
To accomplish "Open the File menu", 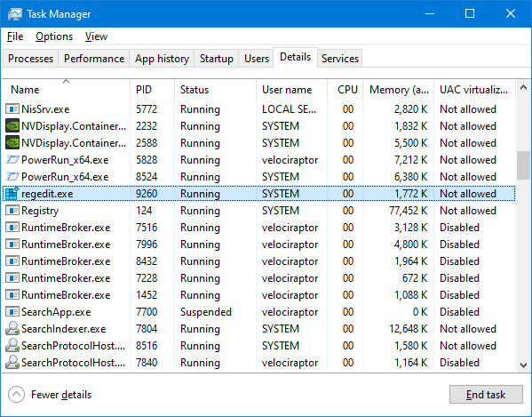I will [x=15, y=36].
